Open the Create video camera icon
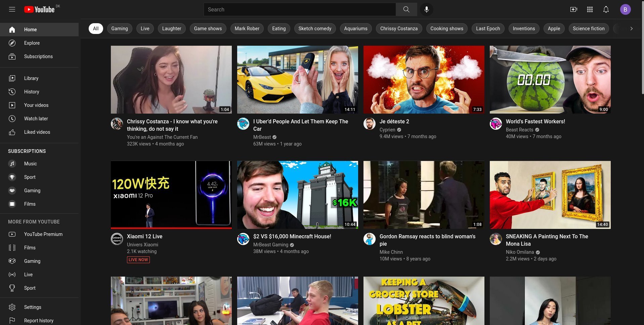 coord(573,9)
